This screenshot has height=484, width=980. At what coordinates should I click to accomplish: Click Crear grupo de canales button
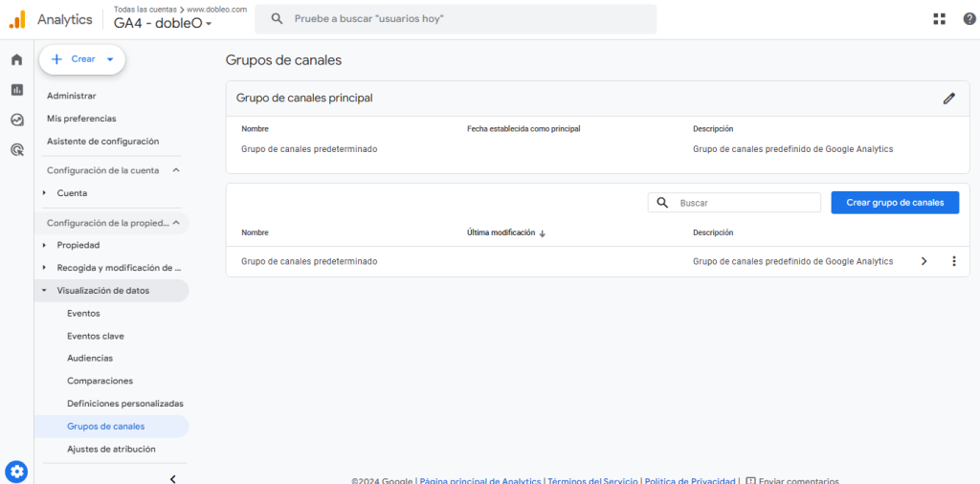pos(895,203)
